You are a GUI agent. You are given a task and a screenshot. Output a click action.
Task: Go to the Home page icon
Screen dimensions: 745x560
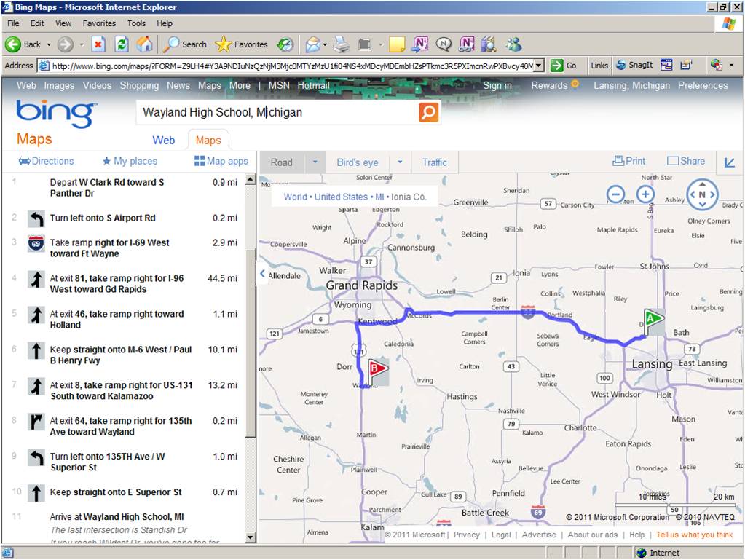coord(144,44)
